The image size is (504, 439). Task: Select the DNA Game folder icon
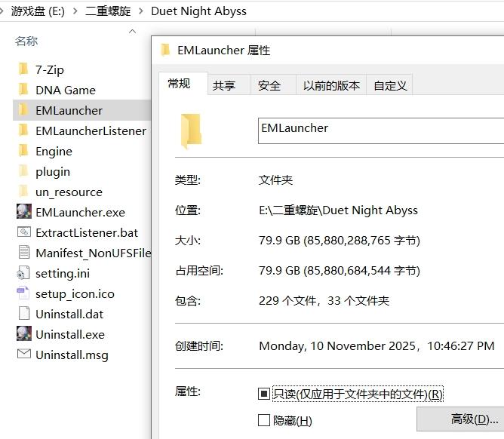23,90
